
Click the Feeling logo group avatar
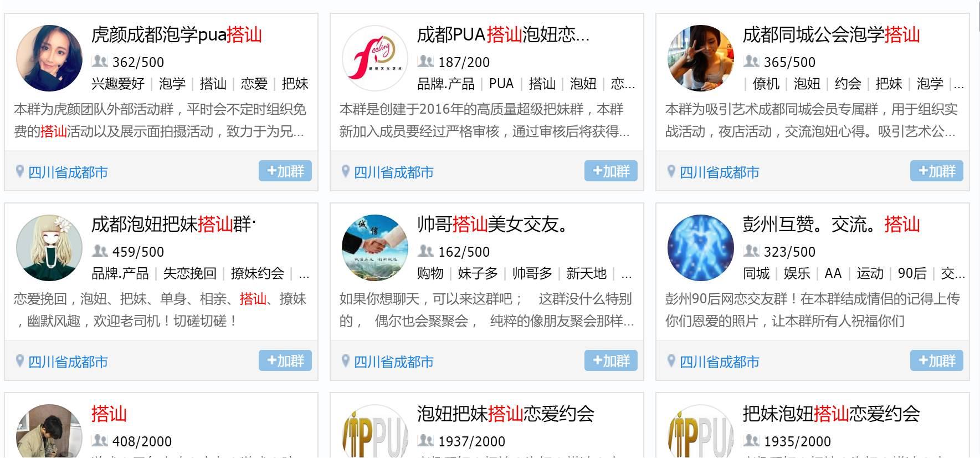pyautogui.click(x=375, y=58)
